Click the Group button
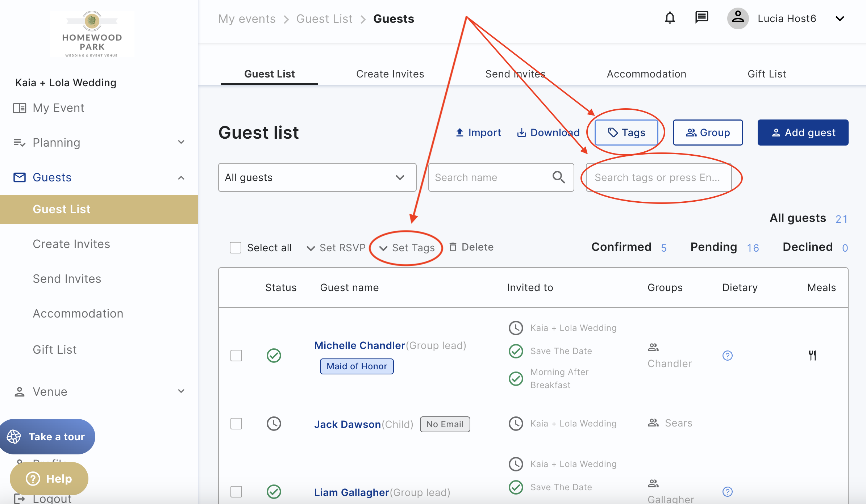Viewport: 866px width, 504px height. pos(708,133)
